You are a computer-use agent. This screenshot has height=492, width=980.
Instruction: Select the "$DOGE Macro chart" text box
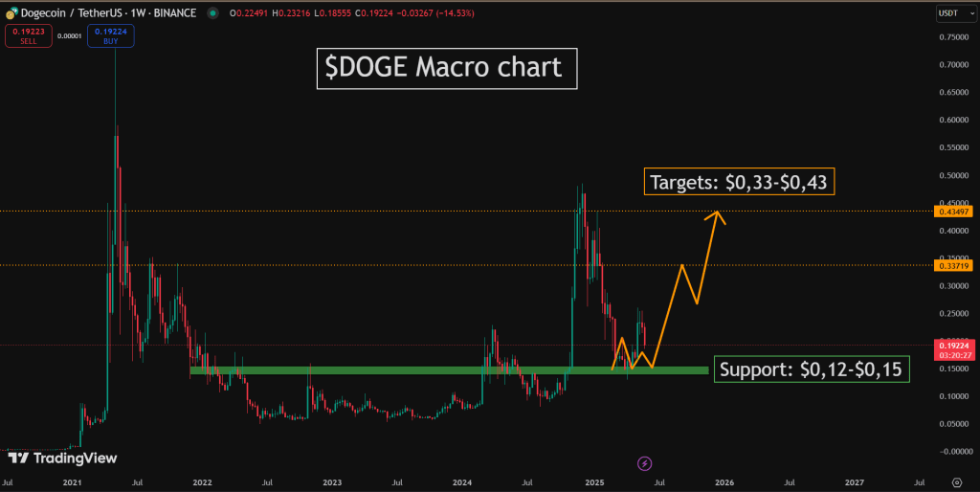446,68
